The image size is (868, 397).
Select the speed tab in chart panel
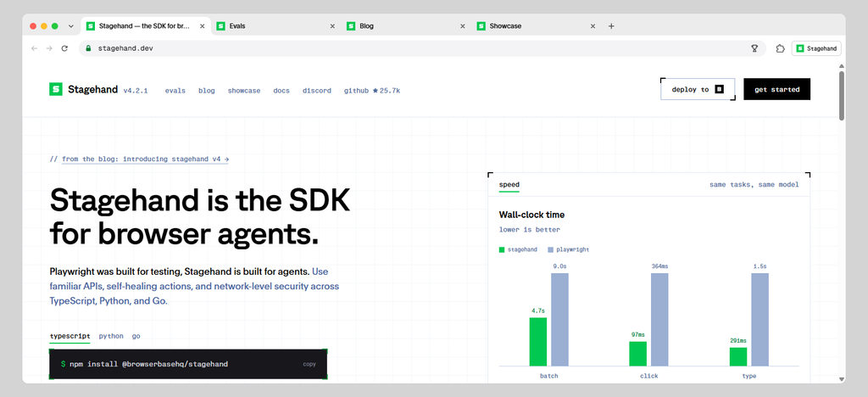click(509, 185)
